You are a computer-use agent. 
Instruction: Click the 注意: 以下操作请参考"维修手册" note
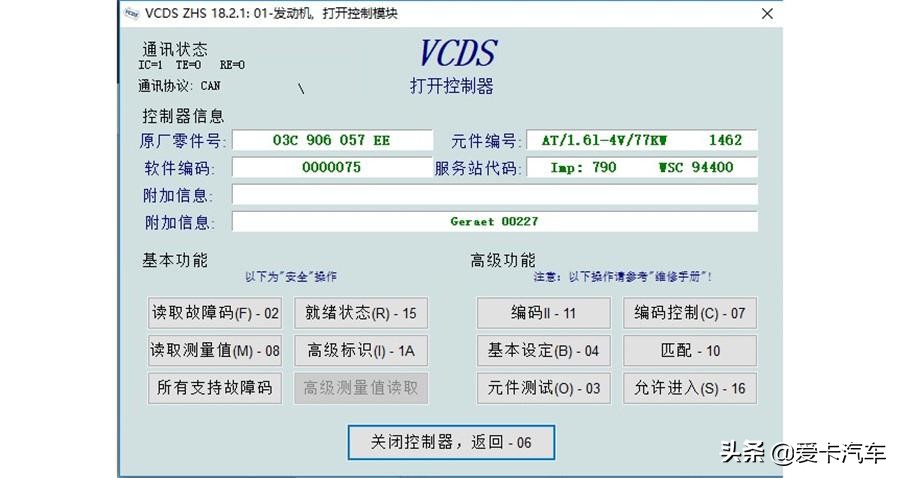point(623,277)
